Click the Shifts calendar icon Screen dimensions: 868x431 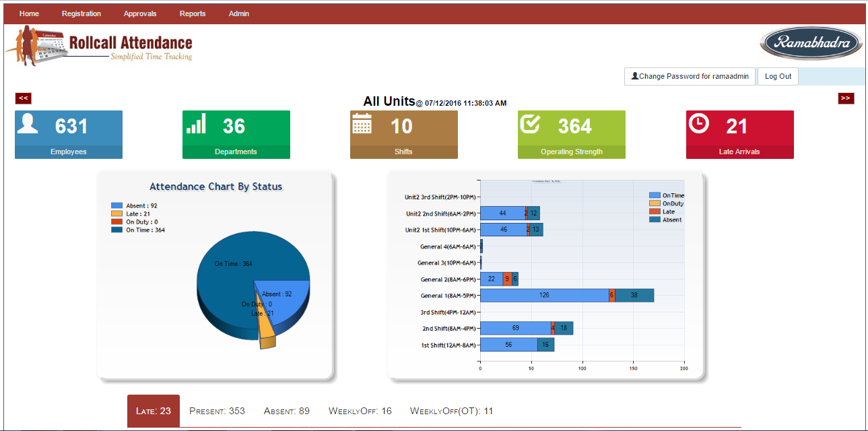click(x=362, y=124)
